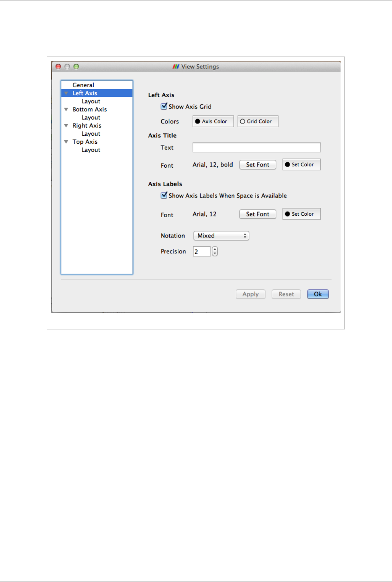Click the ParaView logo in title bar

(176, 67)
